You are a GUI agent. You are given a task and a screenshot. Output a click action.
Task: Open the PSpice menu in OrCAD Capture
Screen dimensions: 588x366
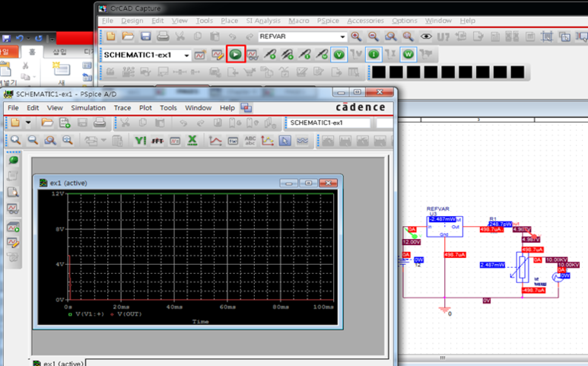coord(328,21)
